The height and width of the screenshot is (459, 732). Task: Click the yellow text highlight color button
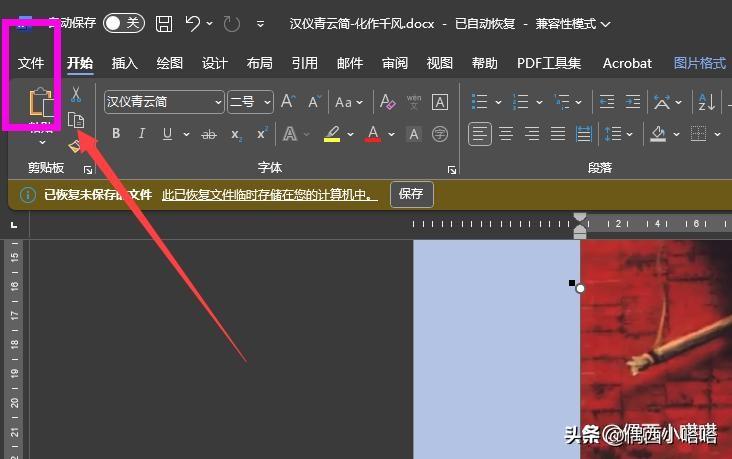click(332, 134)
